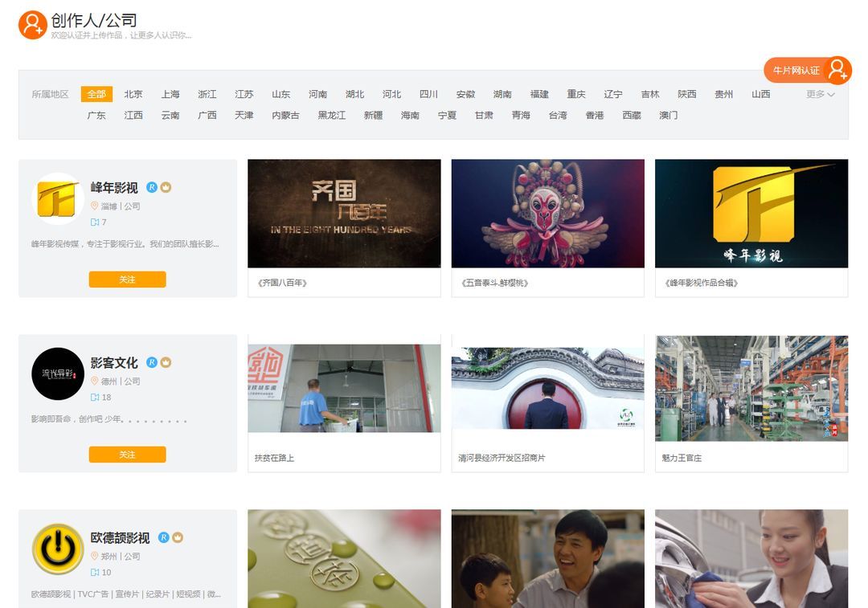Click the gold crown badge beside 欧德颉影视
The width and height of the screenshot is (868, 608).
tap(178, 537)
